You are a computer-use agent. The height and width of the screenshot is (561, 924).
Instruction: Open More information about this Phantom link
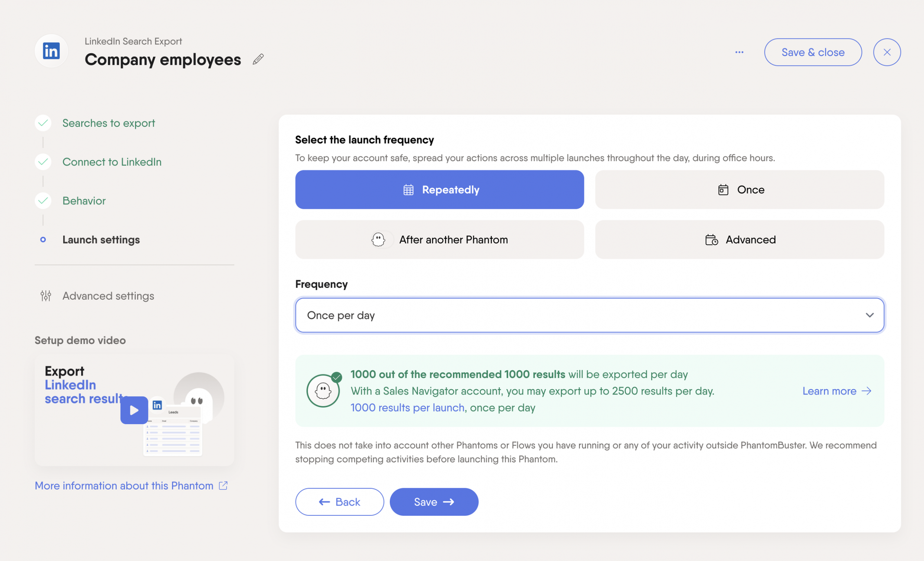[124, 485]
